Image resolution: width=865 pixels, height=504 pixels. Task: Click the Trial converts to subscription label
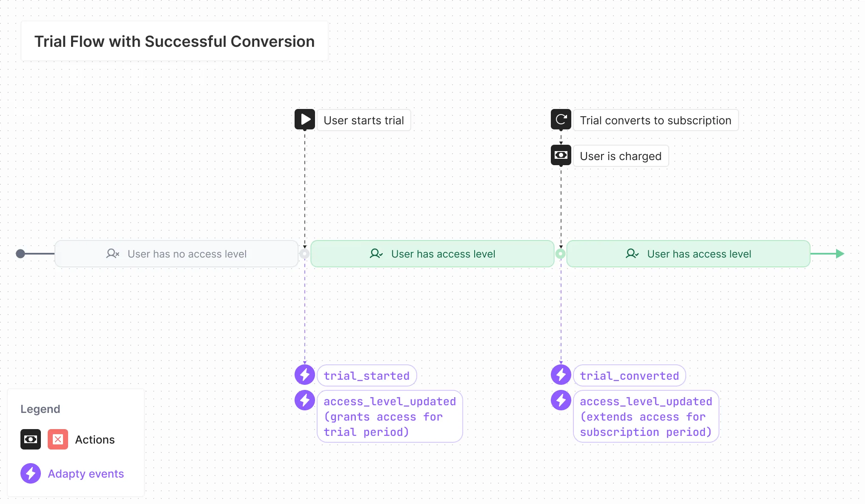[x=655, y=120]
